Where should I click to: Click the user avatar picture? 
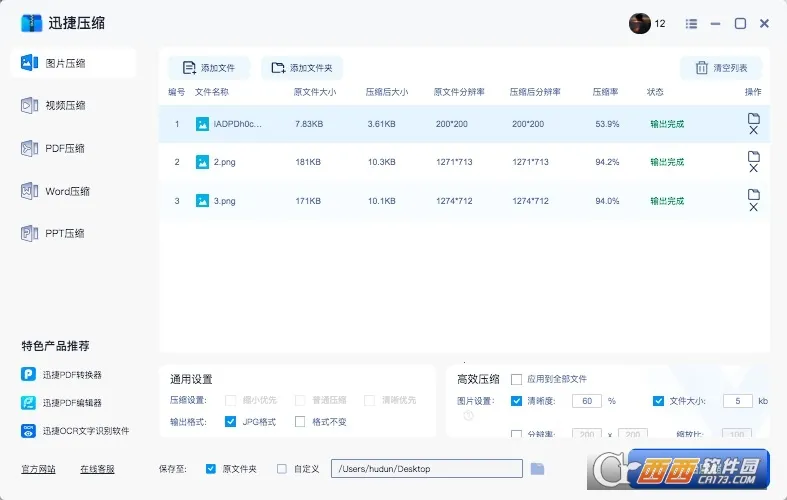(x=639, y=23)
